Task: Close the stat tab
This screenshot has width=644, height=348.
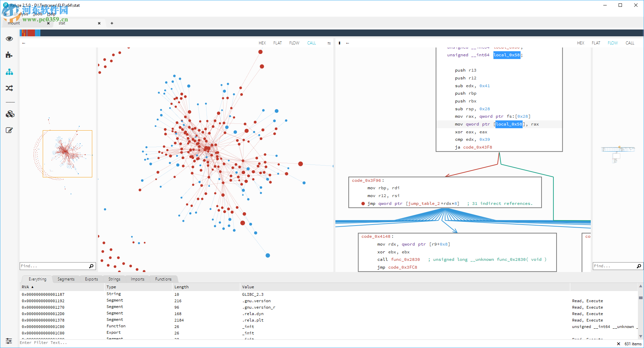Action: coord(99,23)
